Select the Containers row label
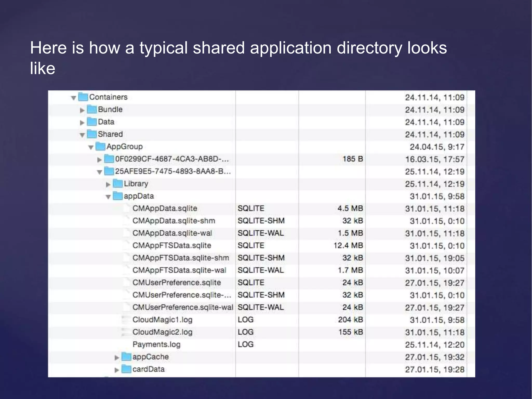 click(108, 97)
